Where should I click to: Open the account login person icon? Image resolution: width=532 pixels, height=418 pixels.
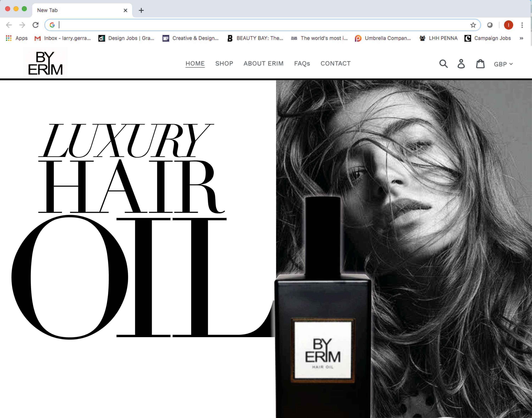[461, 64]
